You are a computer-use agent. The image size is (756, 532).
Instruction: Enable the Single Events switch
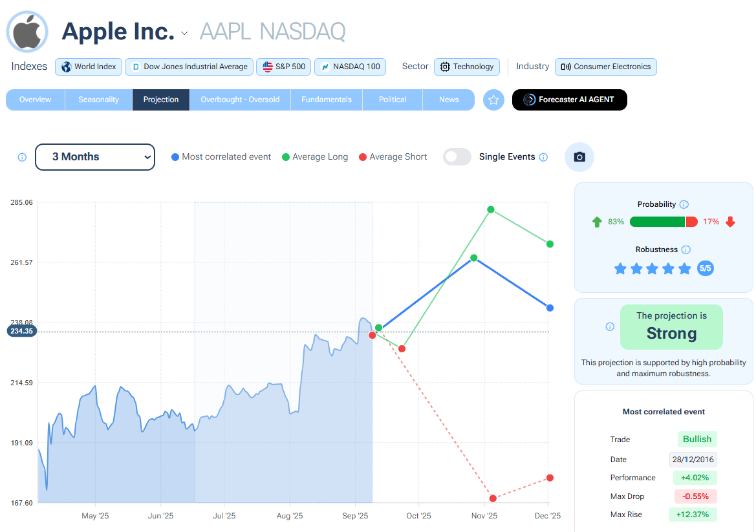click(457, 157)
